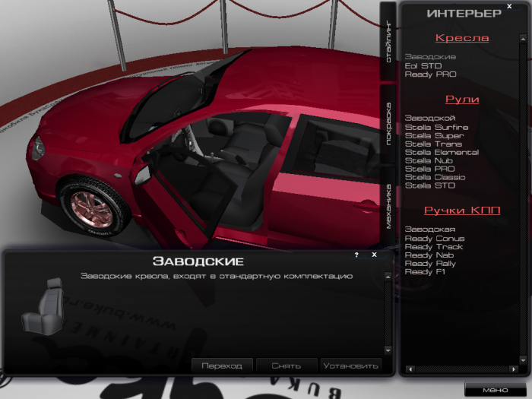Click description panel scroll-up arrow
Screen dimensions: 532x399
[388, 277]
